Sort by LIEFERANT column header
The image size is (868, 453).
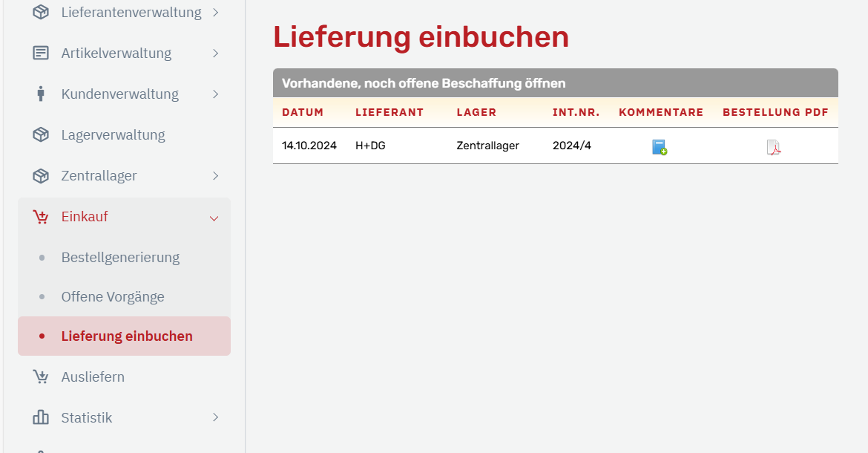tap(389, 112)
